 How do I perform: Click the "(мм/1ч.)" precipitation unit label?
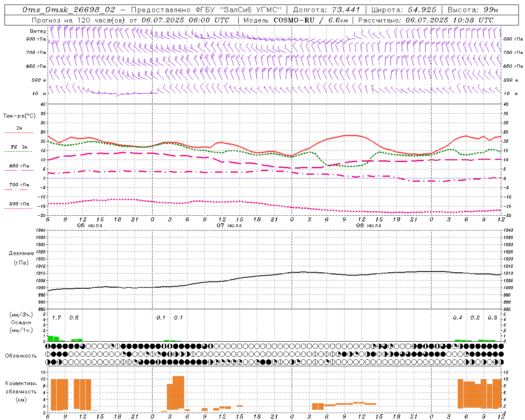tap(21, 330)
